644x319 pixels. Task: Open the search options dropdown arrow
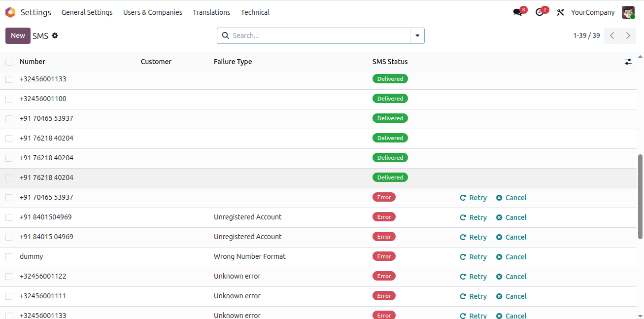point(417,35)
